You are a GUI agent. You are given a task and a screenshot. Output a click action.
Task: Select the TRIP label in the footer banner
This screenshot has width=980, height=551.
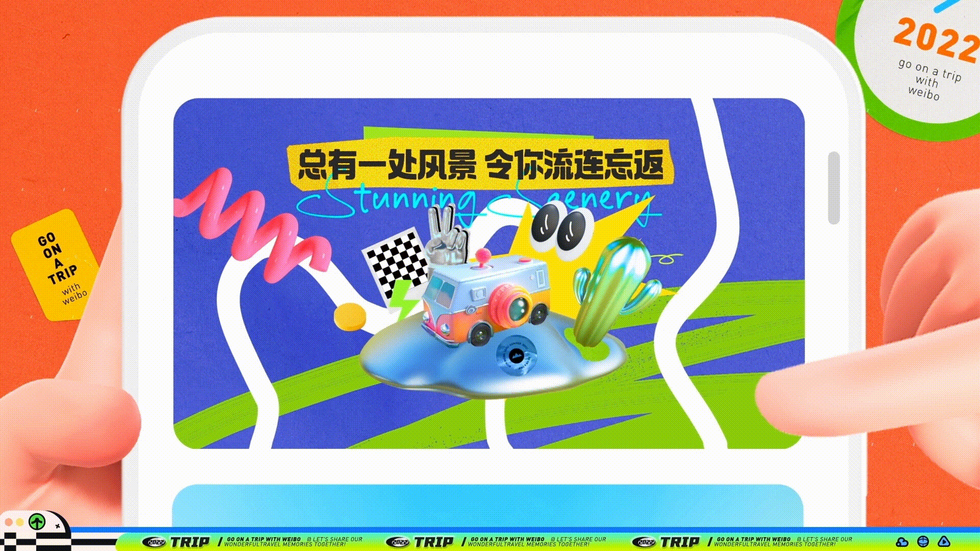191,542
